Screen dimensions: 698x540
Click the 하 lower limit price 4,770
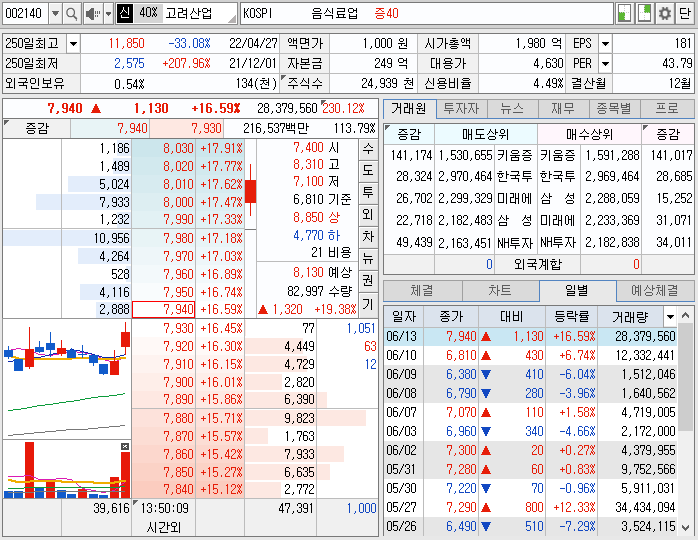coord(317,235)
